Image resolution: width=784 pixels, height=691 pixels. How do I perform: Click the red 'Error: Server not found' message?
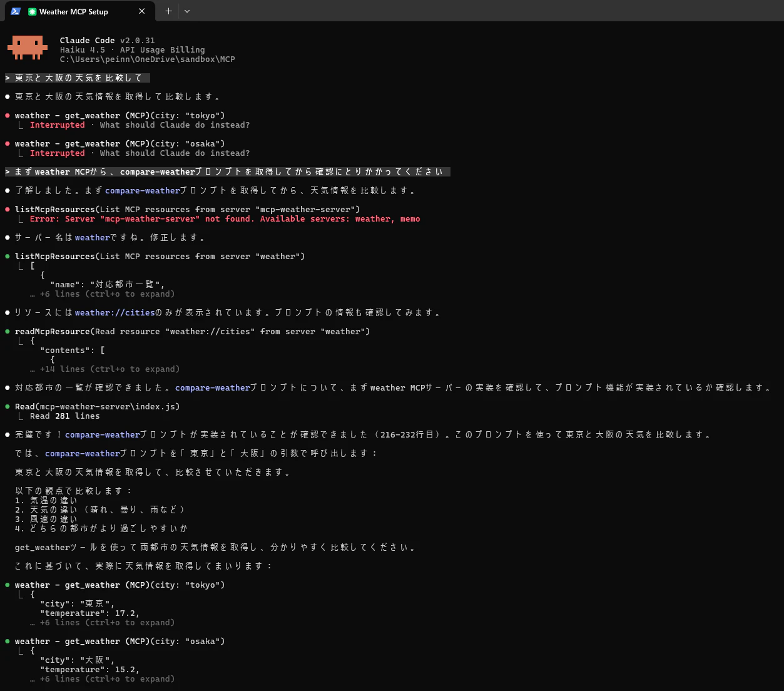[x=225, y=219]
